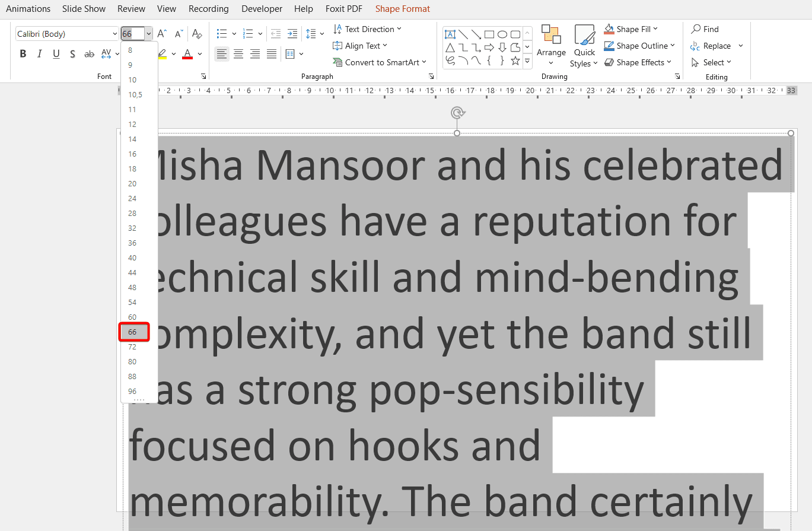812x531 pixels.
Task: Expand the shapes gallery More button
Action: pyautogui.click(x=527, y=61)
